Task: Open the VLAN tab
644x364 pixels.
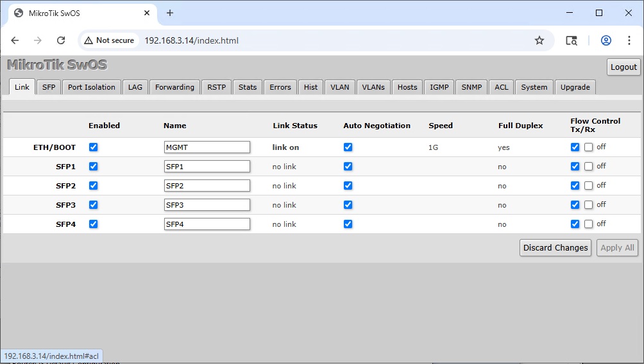Action: pyautogui.click(x=340, y=87)
